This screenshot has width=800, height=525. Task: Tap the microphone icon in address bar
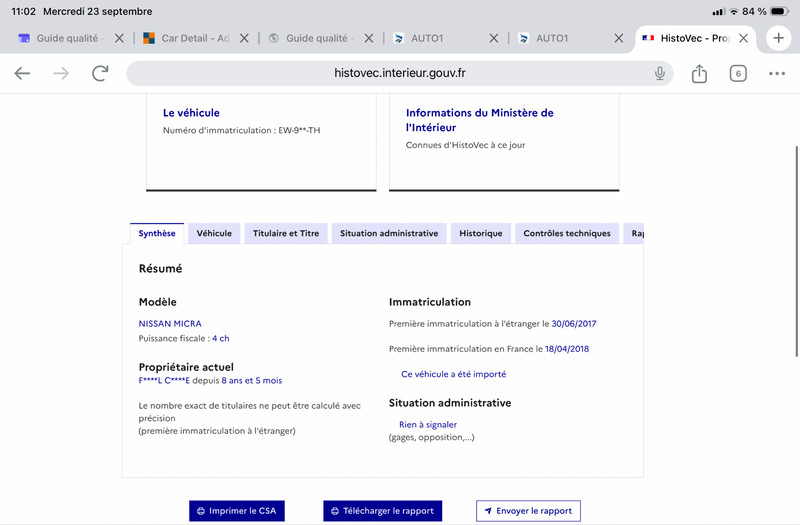click(660, 73)
